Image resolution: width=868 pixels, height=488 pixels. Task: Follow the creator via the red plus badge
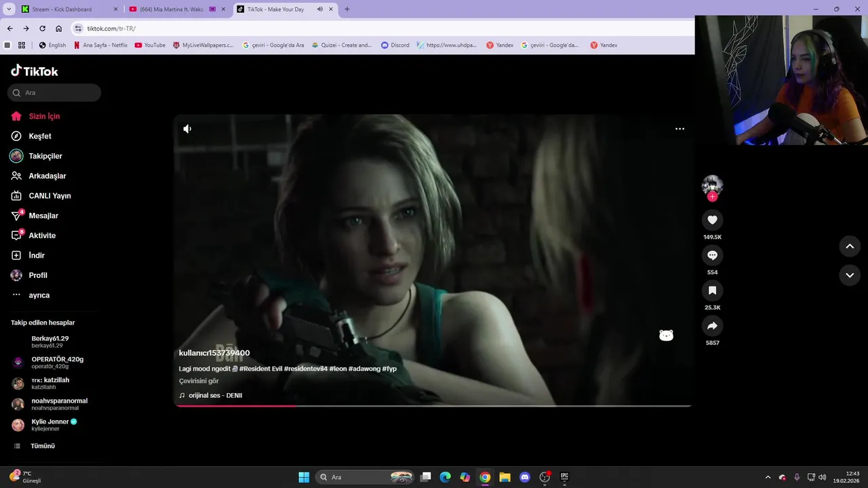tap(712, 197)
